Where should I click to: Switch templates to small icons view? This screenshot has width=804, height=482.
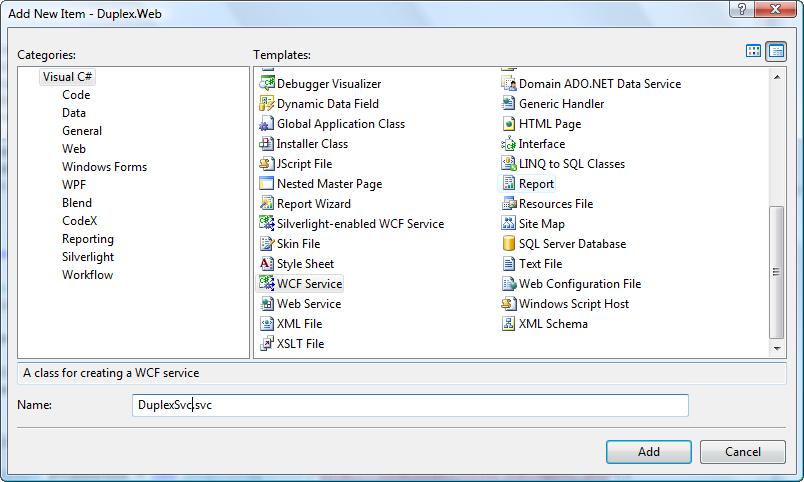pos(776,51)
